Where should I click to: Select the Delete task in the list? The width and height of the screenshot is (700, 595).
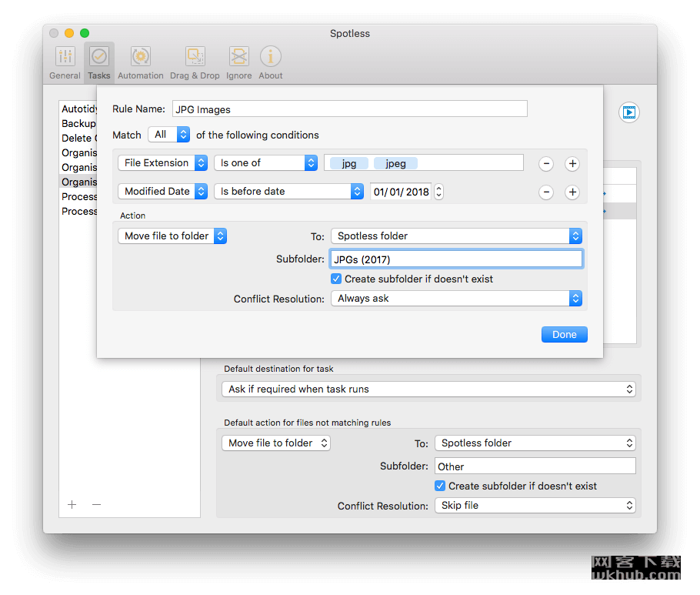(78, 139)
